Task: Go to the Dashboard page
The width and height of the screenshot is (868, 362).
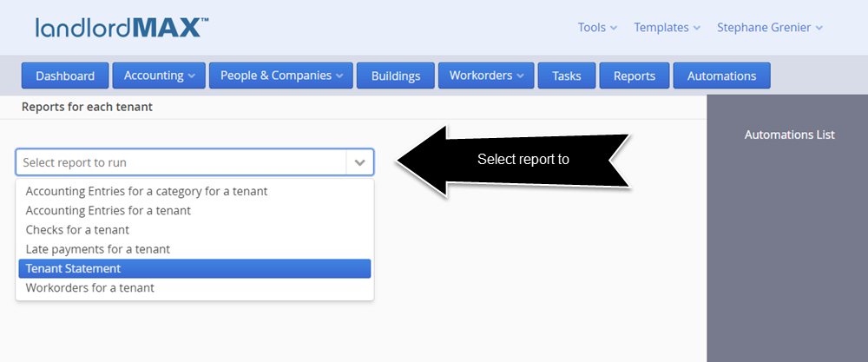Action: 65,76
